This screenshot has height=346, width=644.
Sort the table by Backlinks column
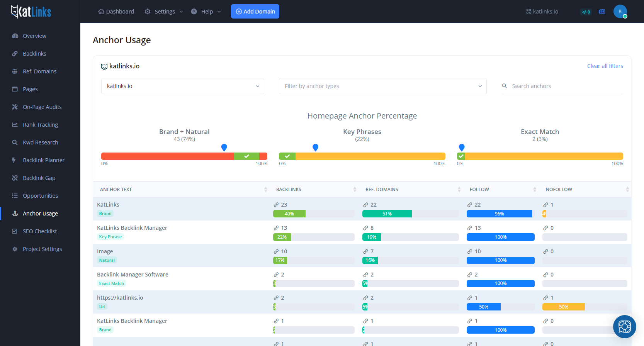click(x=354, y=189)
